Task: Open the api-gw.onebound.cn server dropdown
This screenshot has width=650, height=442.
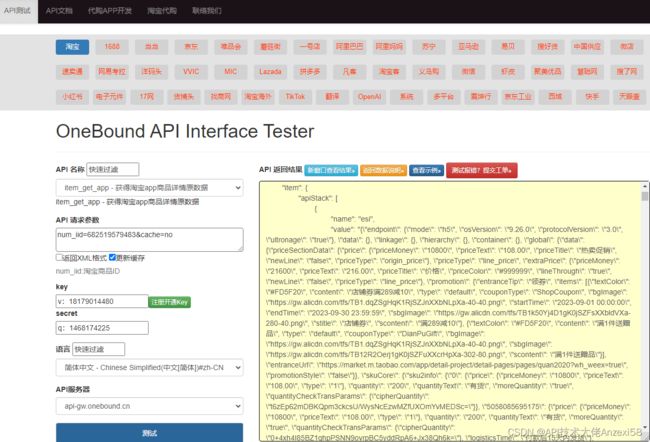Action: pos(149,406)
